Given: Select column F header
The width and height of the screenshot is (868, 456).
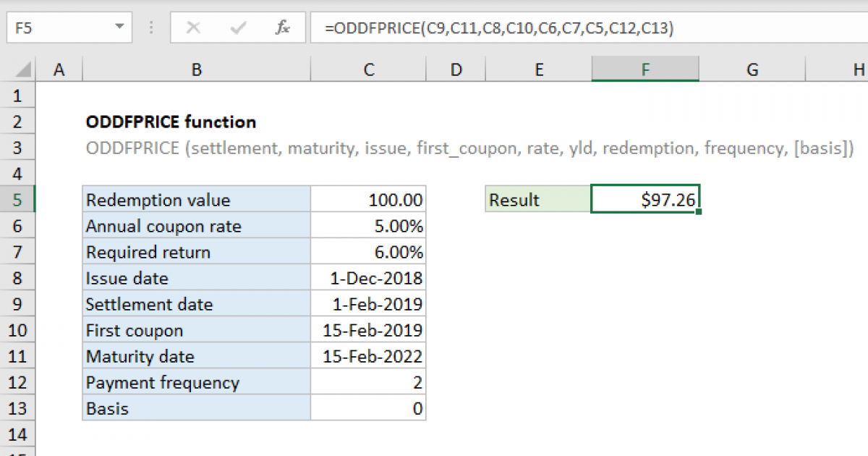Looking at the screenshot, I should (x=644, y=69).
